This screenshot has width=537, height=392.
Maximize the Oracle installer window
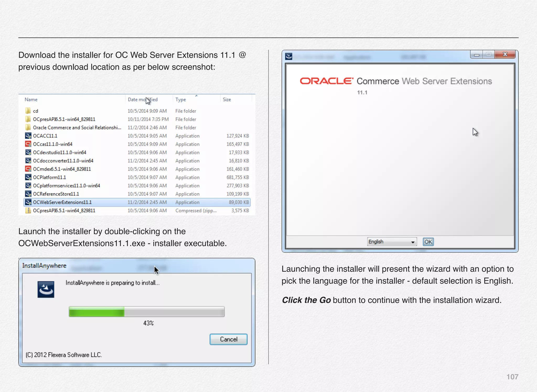coord(488,55)
